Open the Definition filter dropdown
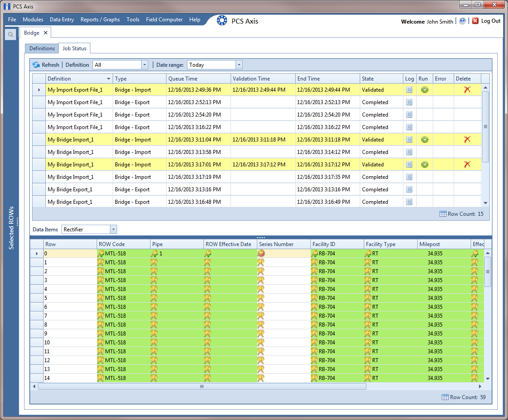The image size is (508, 420). pos(145,65)
